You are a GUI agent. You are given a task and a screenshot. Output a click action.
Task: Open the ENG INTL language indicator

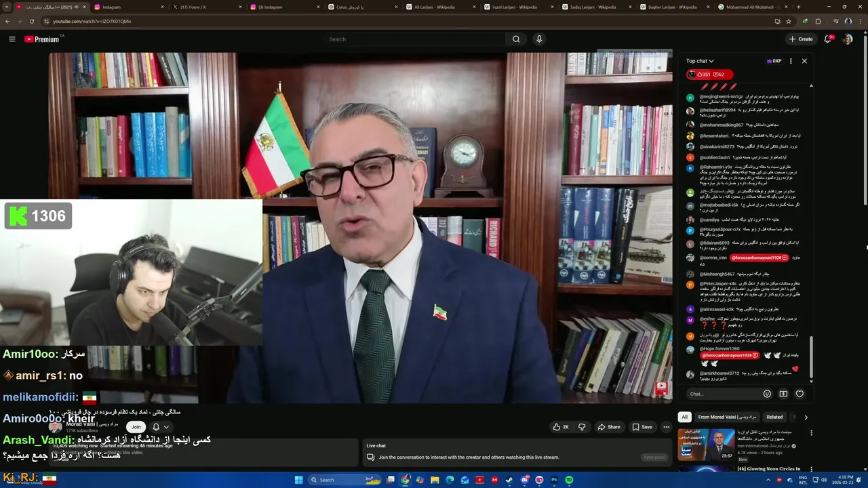(804, 480)
